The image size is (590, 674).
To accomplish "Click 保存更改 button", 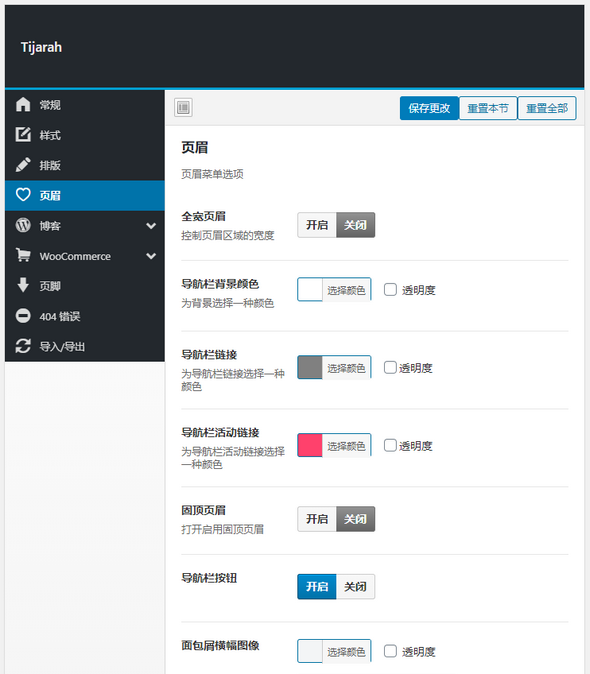I will pos(429,108).
